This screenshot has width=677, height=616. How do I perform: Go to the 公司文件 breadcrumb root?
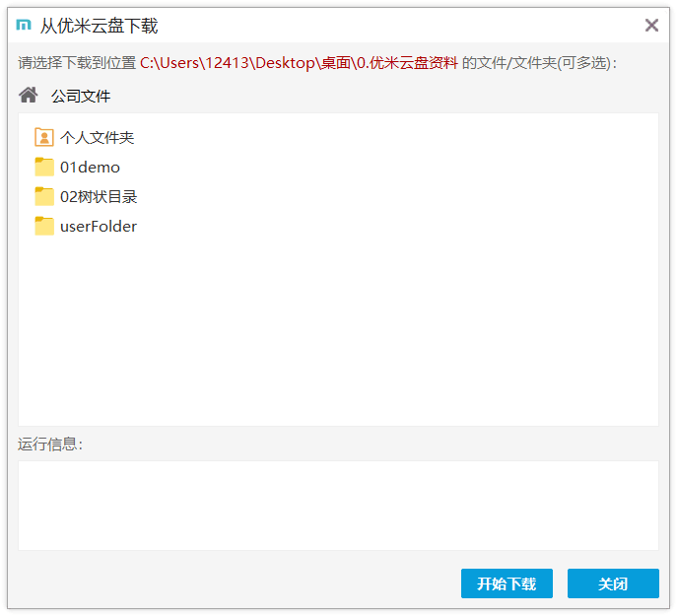click(x=81, y=96)
